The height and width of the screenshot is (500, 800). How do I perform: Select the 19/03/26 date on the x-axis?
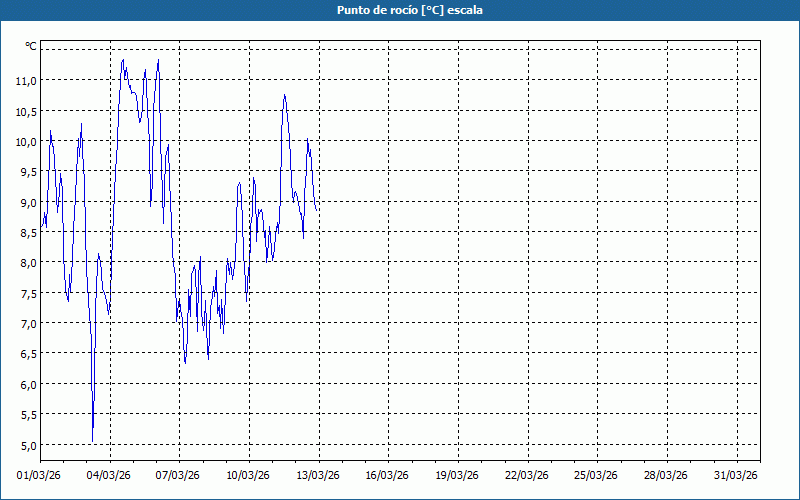[x=459, y=475]
